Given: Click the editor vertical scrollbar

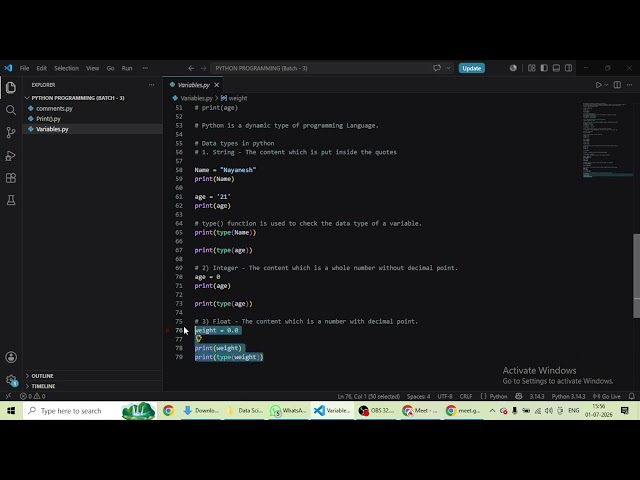Looking at the screenshot, I should [x=636, y=276].
